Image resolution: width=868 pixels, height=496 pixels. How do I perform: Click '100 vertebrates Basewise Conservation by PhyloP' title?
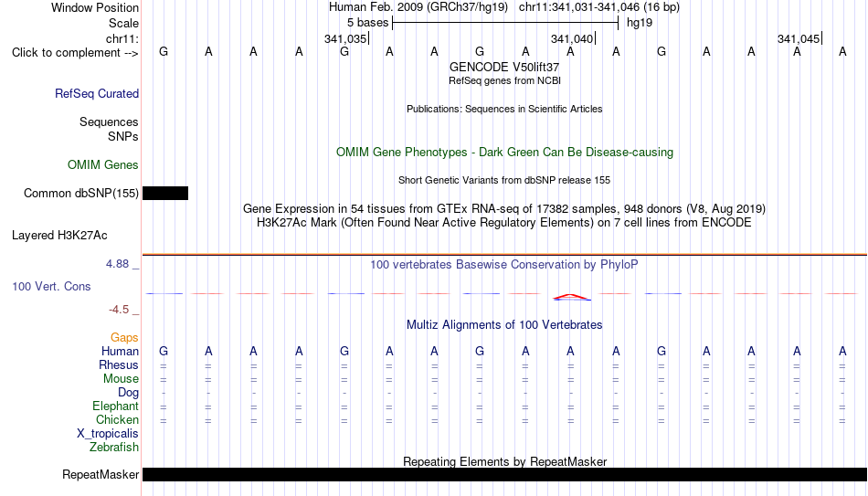tap(504, 265)
